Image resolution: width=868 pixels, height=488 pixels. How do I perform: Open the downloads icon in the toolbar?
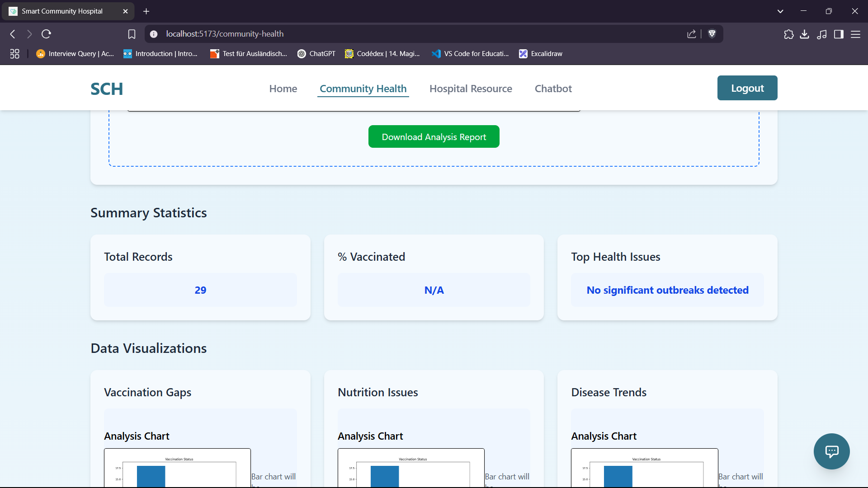pos(805,34)
